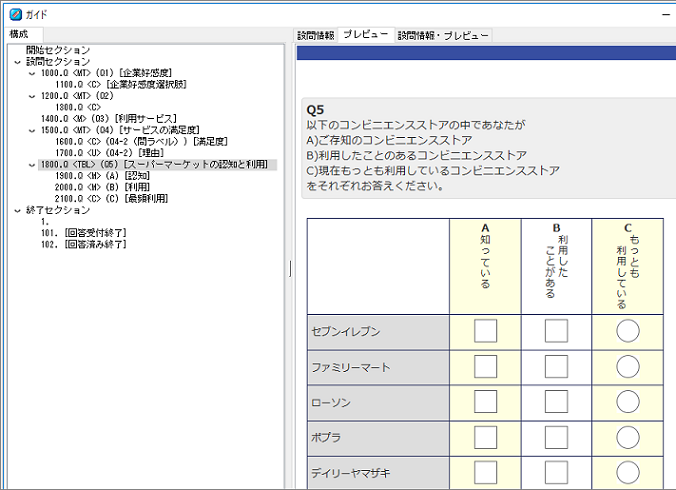Collapse the 1000.Q Q1 企業好感度 node

[32, 73]
